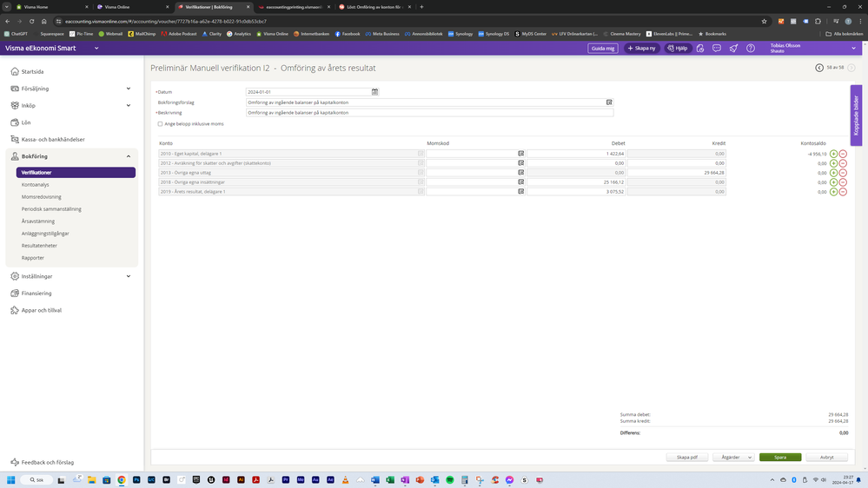Collapse the Bokföring sidebar section
Viewport: 868px width, 488px height.
tap(129, 156)
